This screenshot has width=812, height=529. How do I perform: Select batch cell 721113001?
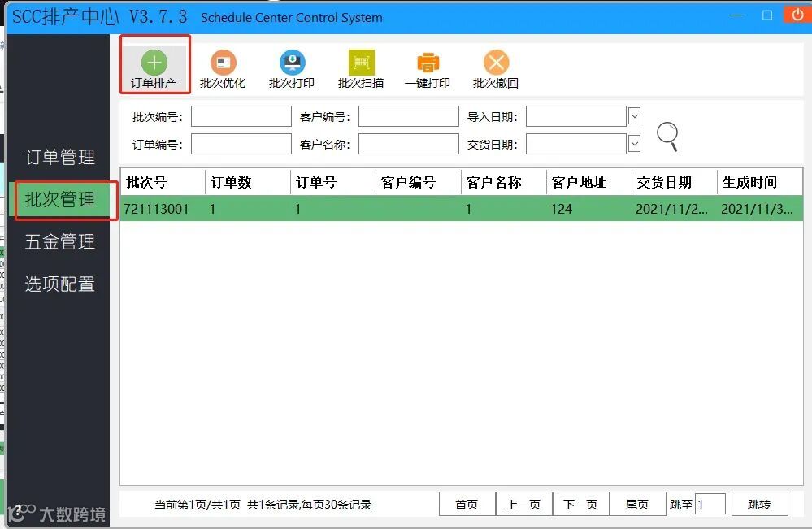[156, 209]
